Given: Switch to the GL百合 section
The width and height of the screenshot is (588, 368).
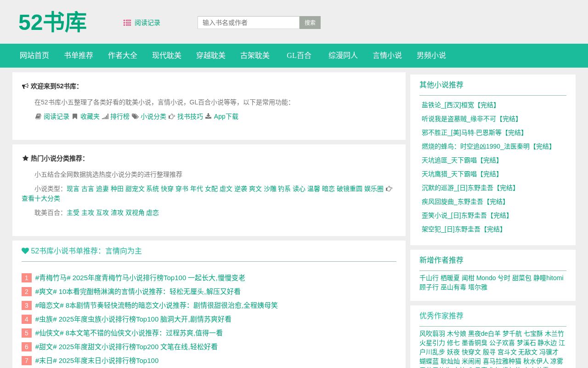Looking at the screenshot, I should coord(299,56).
